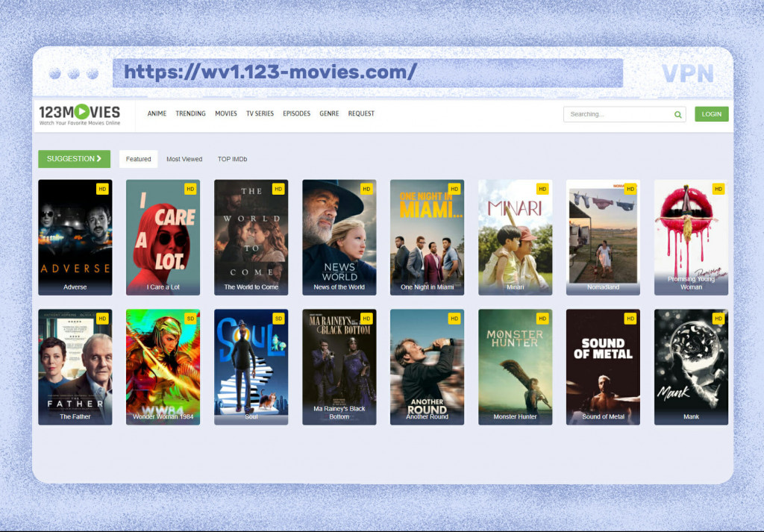Image resolution: width=764 pixels, height=532 pixels.
Task: Click the HD badge on I Care a Lot
Action: click(x=190, y=189)
